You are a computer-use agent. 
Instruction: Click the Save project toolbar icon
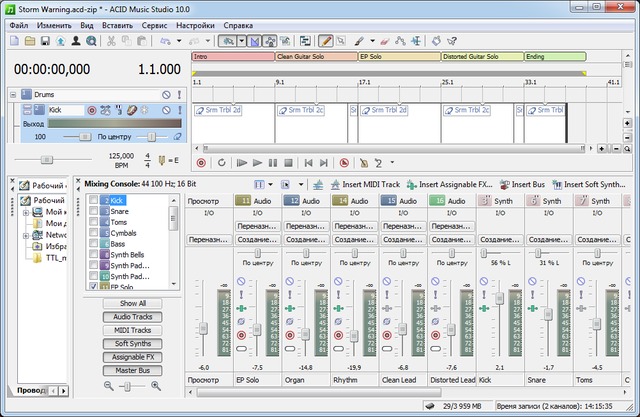[x=46, y=41]
